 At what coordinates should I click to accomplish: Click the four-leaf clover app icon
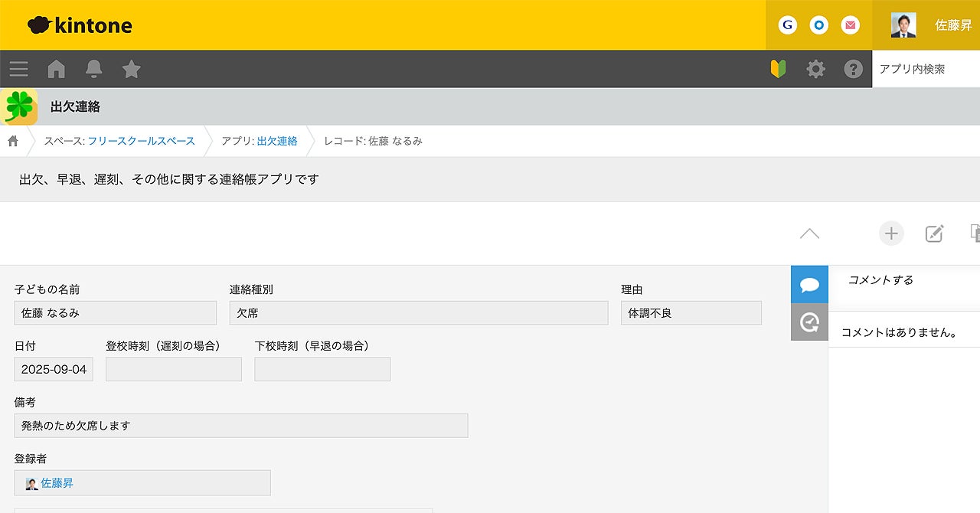coord(19,106)
